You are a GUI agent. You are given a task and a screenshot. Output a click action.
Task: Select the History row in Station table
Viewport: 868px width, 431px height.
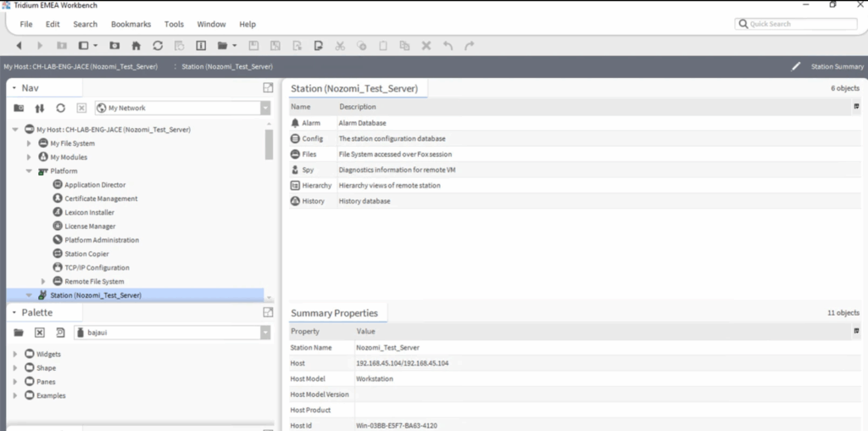click(575, 201)
